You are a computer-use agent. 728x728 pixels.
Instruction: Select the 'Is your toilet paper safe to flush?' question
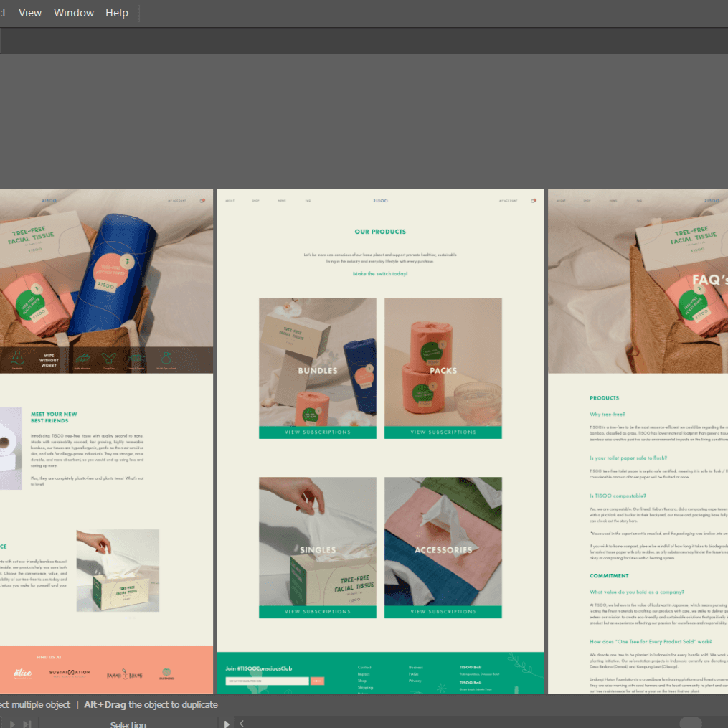coord(628,458)
